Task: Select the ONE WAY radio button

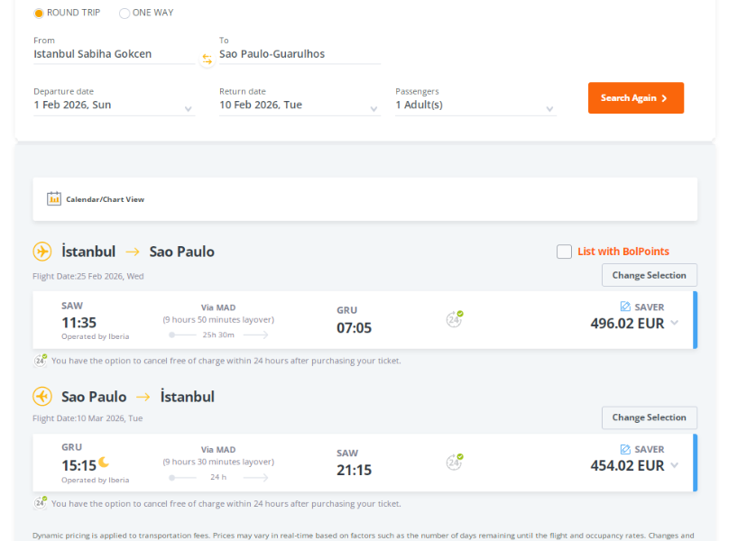Action: pos(124,13)
